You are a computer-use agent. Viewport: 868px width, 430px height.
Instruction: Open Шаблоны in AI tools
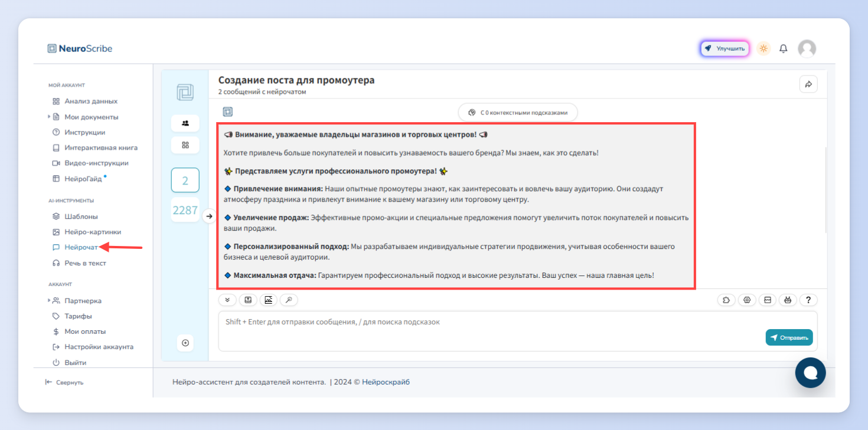81,216
